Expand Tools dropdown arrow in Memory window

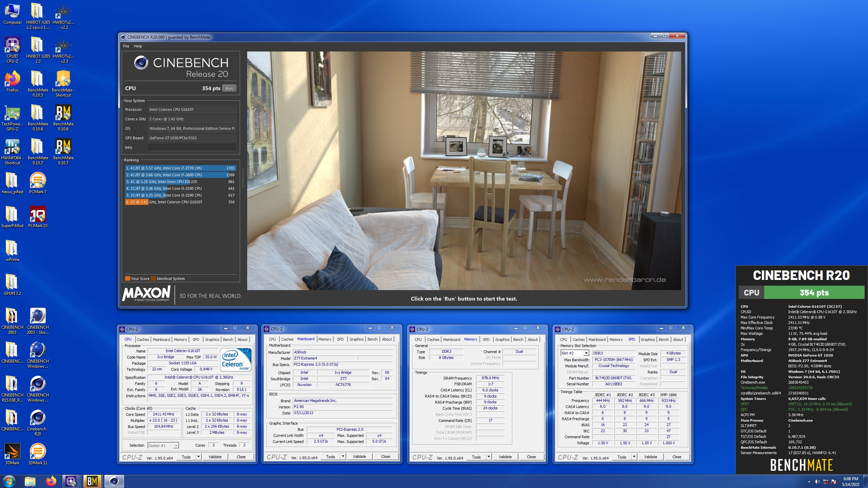pos(489,457)
